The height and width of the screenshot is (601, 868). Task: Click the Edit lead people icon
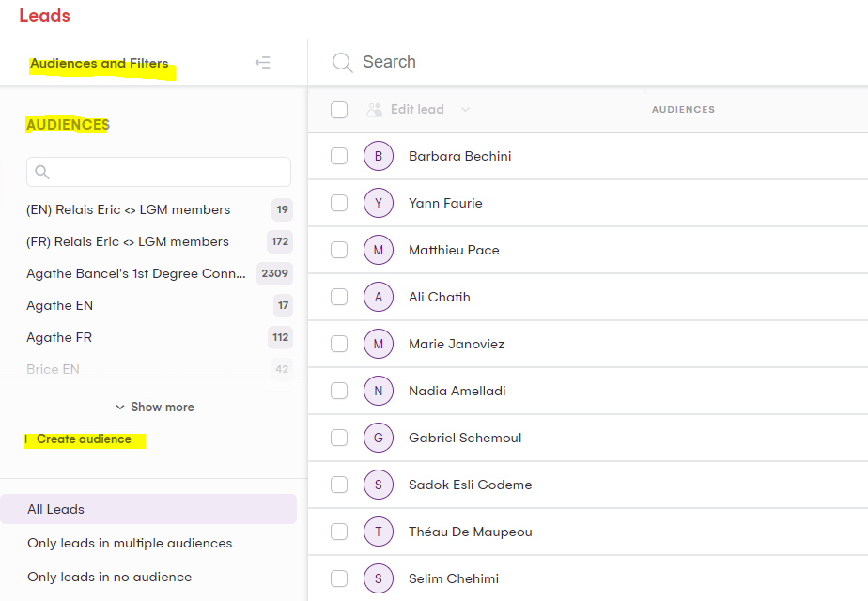click(x=375, y=110)
